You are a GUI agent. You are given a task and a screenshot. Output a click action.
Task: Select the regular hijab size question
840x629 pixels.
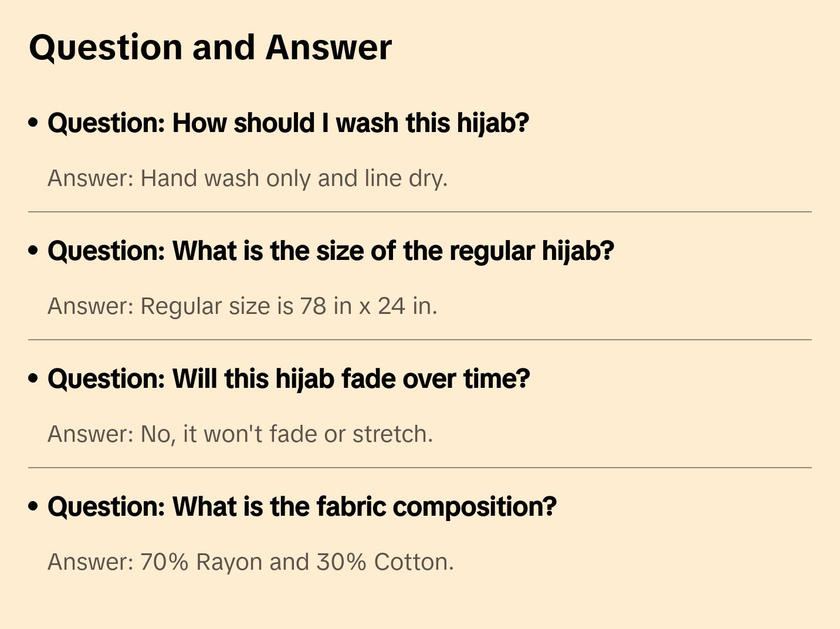click(x=330, y=251)
